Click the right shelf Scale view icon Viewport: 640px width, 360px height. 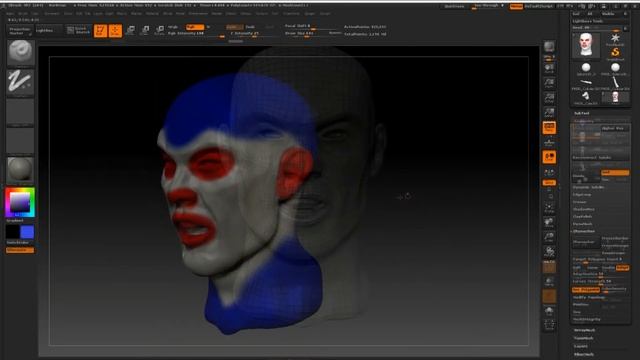click(x=549, y=237)
